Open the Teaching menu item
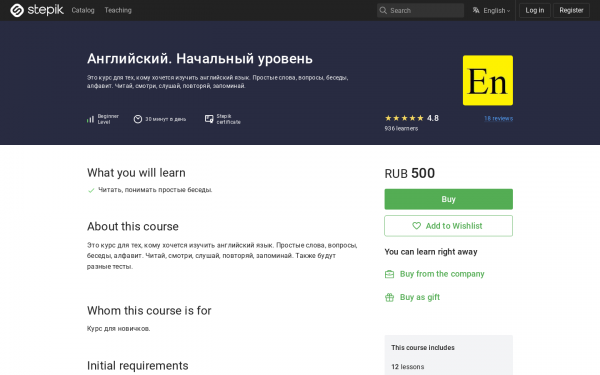 point(118,10)
